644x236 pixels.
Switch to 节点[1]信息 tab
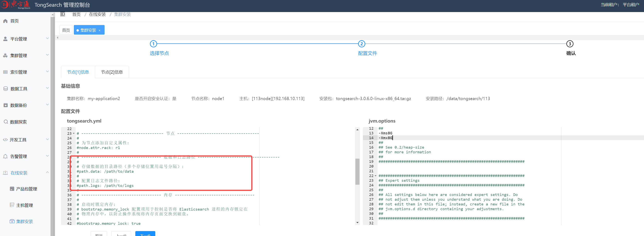(x=78, y=72)
